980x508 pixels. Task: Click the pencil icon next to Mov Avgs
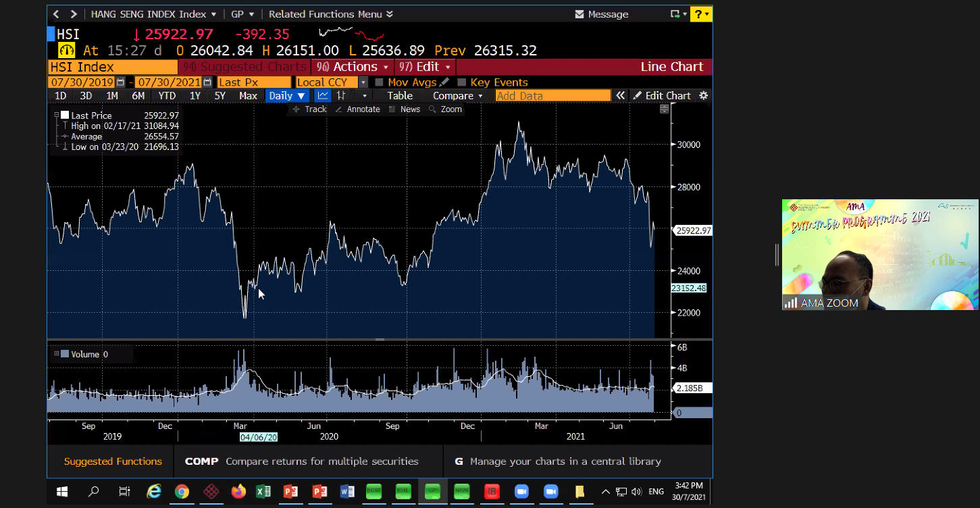444,82
